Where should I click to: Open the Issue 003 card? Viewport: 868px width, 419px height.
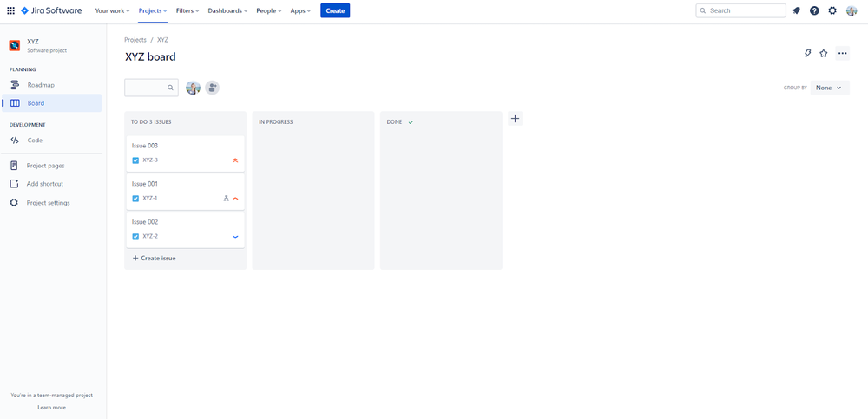pos(186,154)
